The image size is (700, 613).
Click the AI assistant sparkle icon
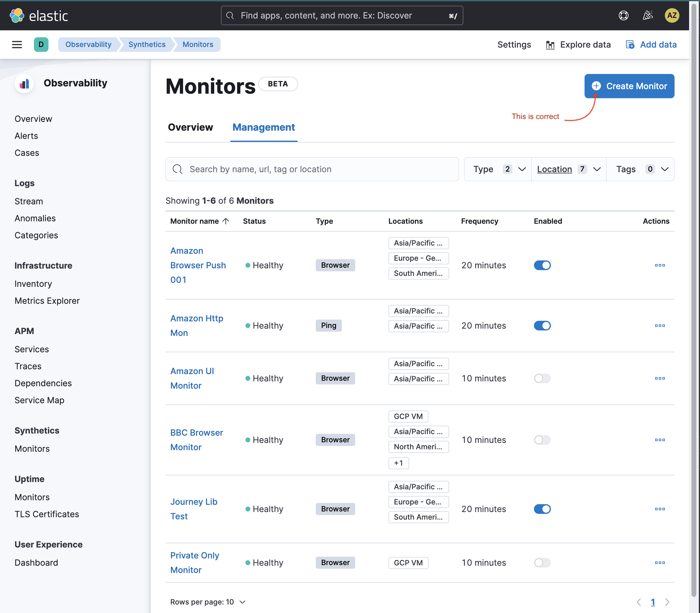(x=647, y=15)
